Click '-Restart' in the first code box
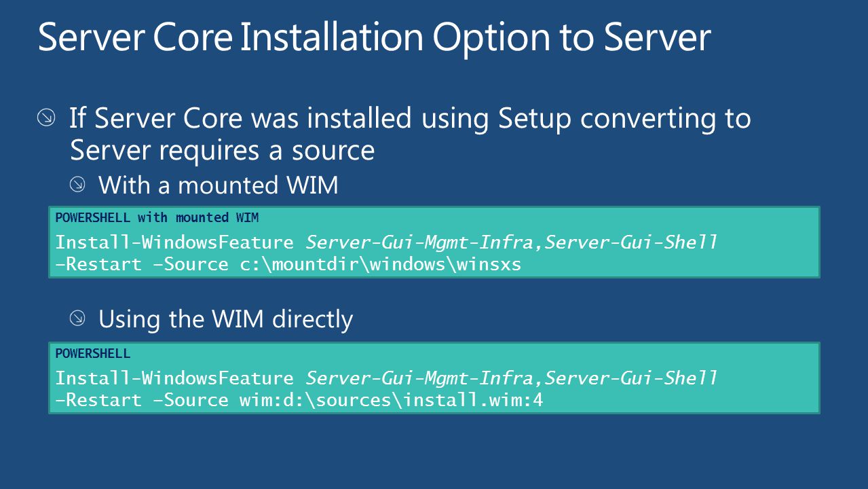 pos(98,265)
